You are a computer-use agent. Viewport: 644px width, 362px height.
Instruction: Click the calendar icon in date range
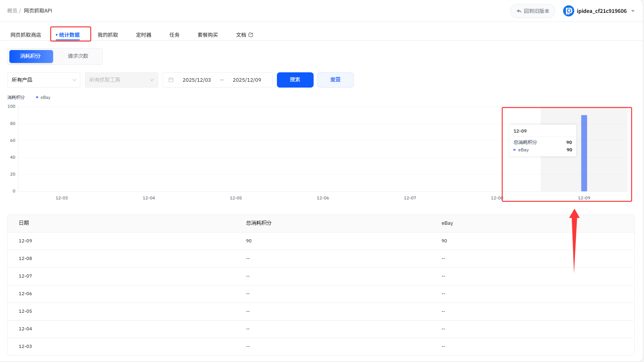point(171,80)
